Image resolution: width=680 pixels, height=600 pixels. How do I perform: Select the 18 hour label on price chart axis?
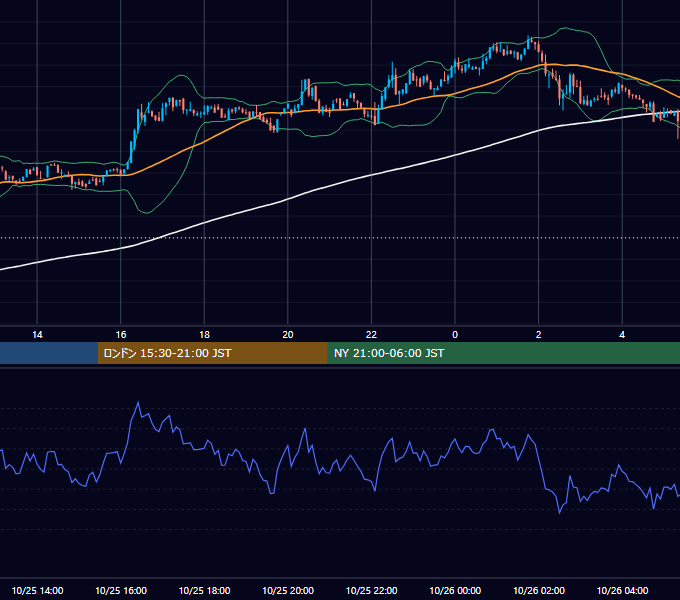tap(204, 335)
